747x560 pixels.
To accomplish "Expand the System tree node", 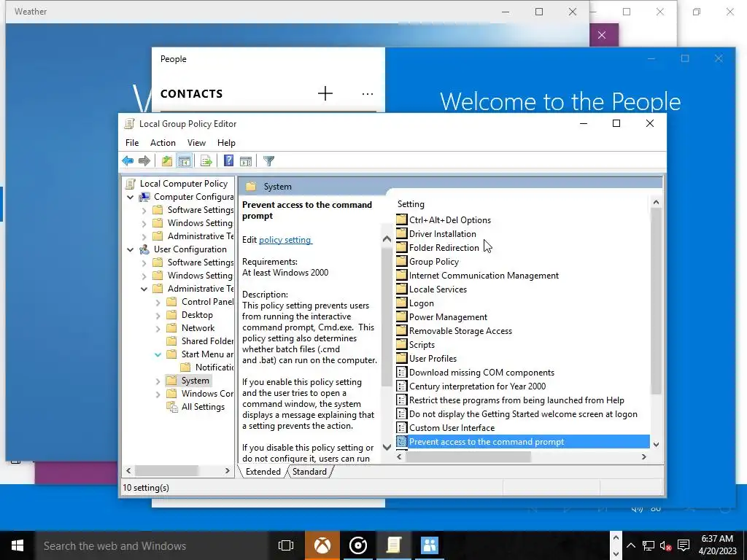I will [x=158, y=381].
